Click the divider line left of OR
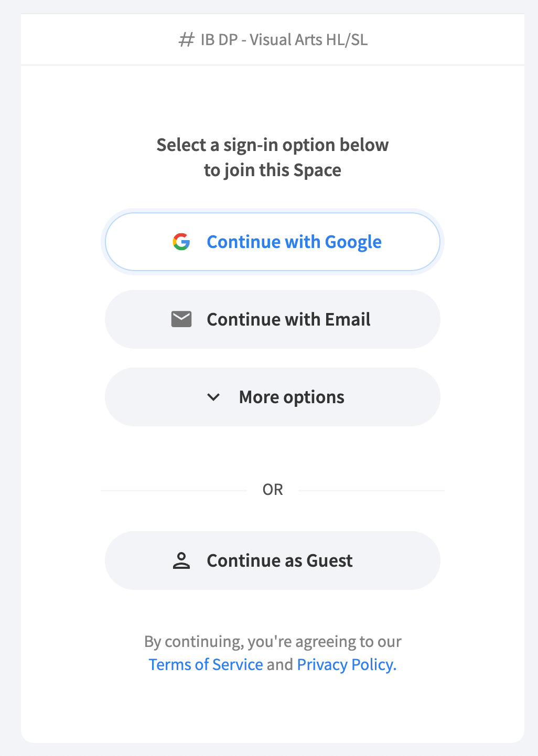 [x=173, y=491]
